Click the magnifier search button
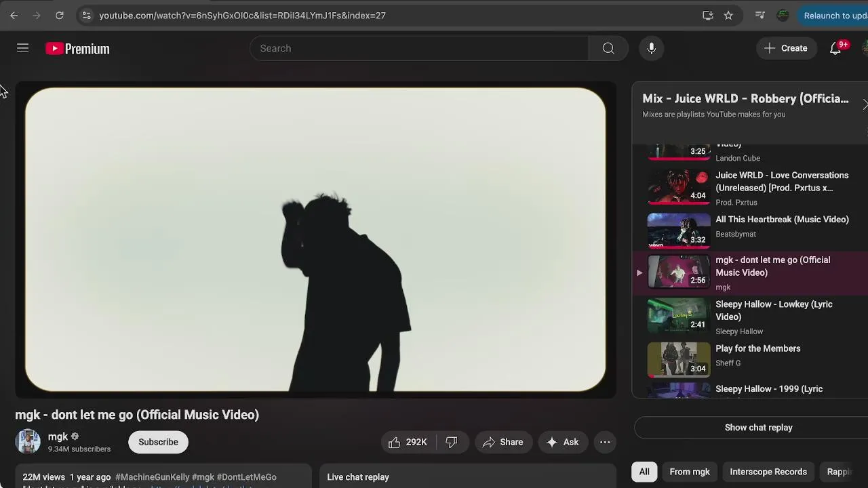The image size is (868, 488). pyautogui.click(x=608, y=48)
